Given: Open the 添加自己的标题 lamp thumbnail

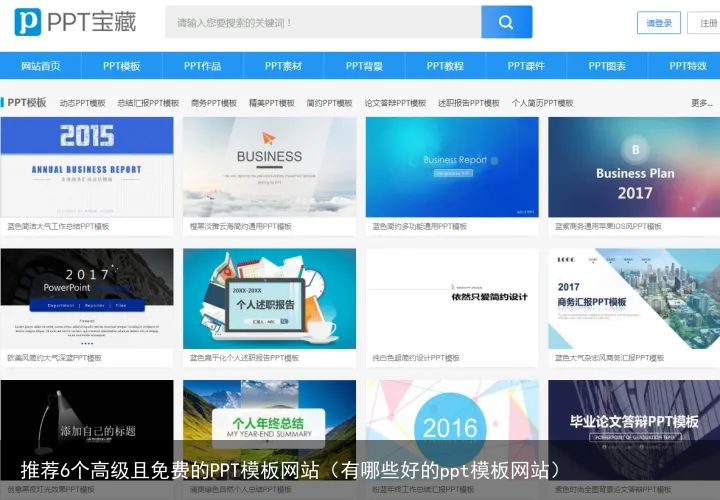Looking at the screenshot, I should (87, 430).
